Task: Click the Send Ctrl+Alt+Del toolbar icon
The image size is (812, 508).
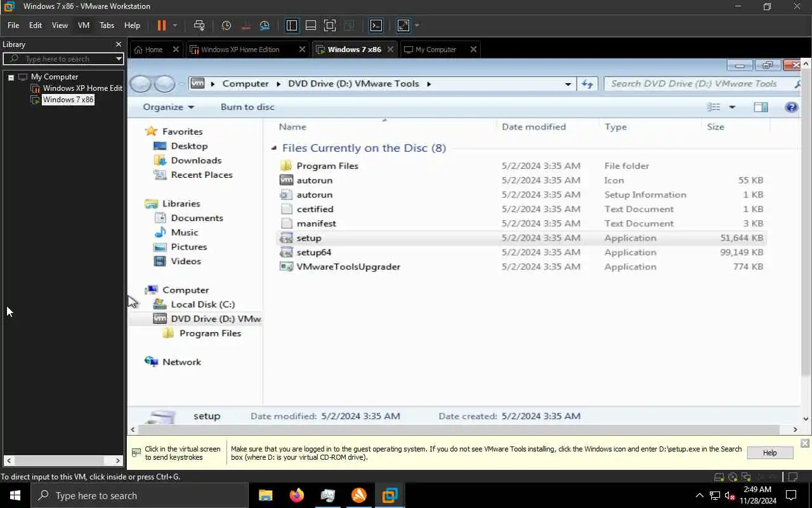Action: (x=199, y=25)
